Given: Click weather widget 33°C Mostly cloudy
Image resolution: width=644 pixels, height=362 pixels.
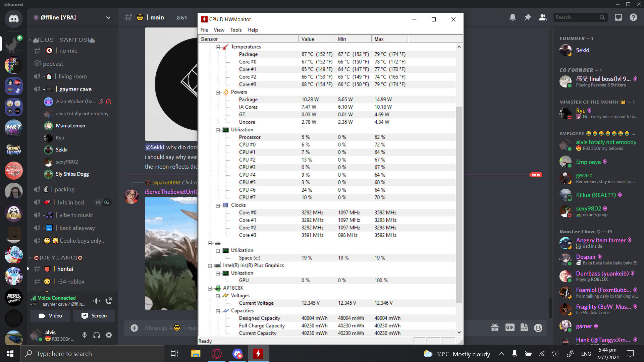Looking at the screenshot, I should 457,354.
